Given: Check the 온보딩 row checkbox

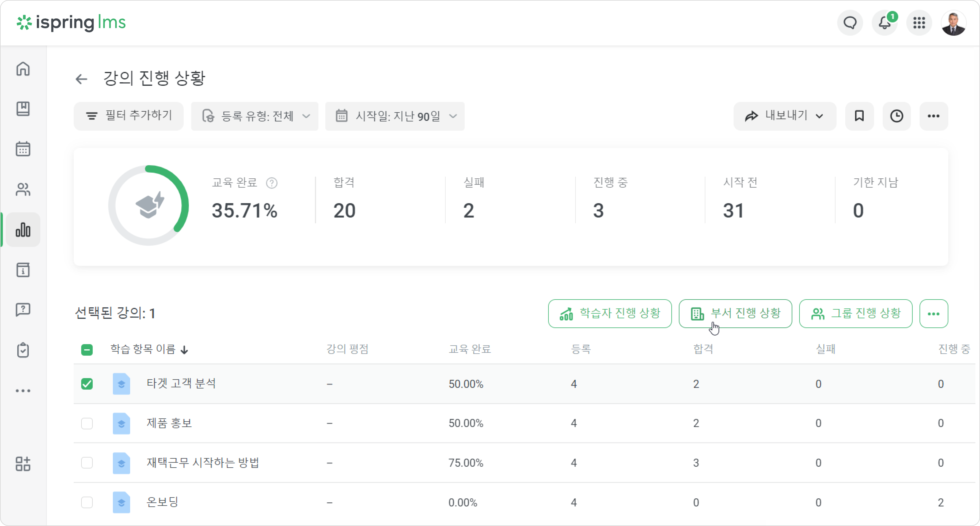Looking at the screenshot, I should coord(87,502).
